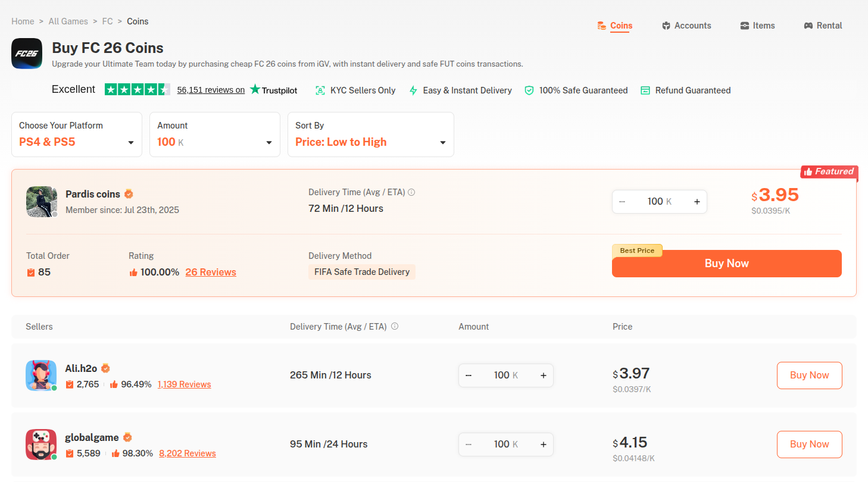The width and height of the screenshot is (868, 482).
Task: Decrease coin amount for Pardis coins offer
Action: (x=623, y=202)
